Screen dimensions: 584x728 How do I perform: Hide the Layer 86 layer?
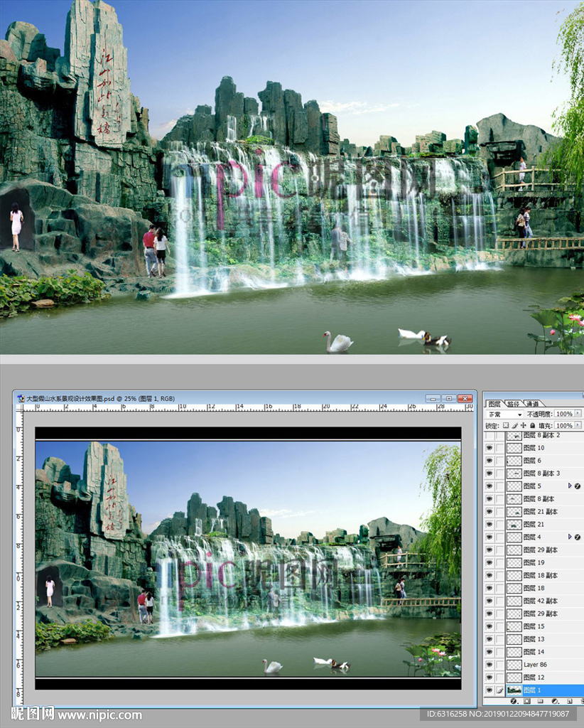pos(489,665)
